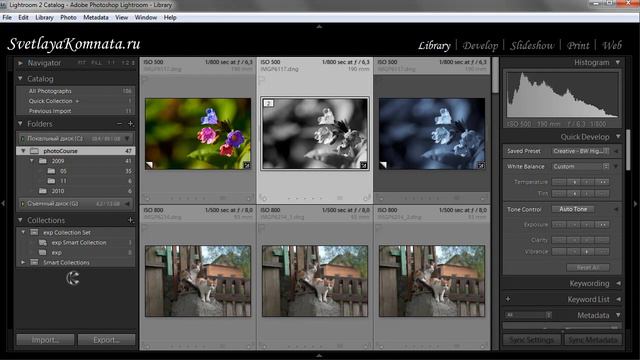Collapse the left panel group via edge arrow

coord(3,203)
